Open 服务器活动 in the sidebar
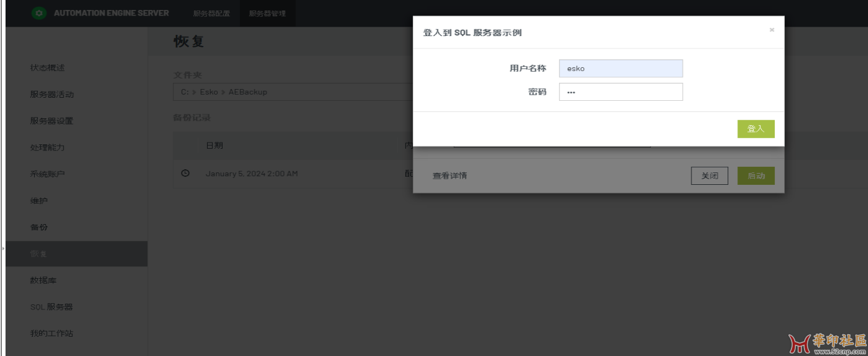868x356 pixels. pos(52,95)
